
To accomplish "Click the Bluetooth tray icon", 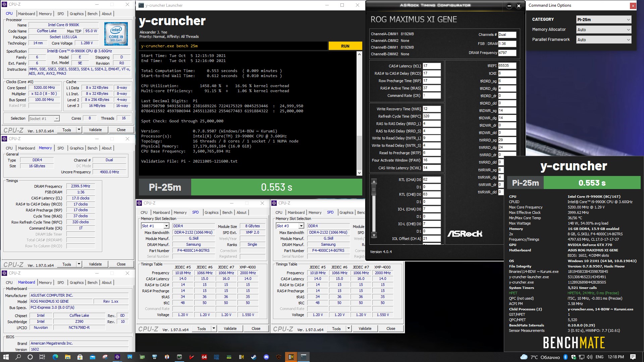I will pos(565,357).
